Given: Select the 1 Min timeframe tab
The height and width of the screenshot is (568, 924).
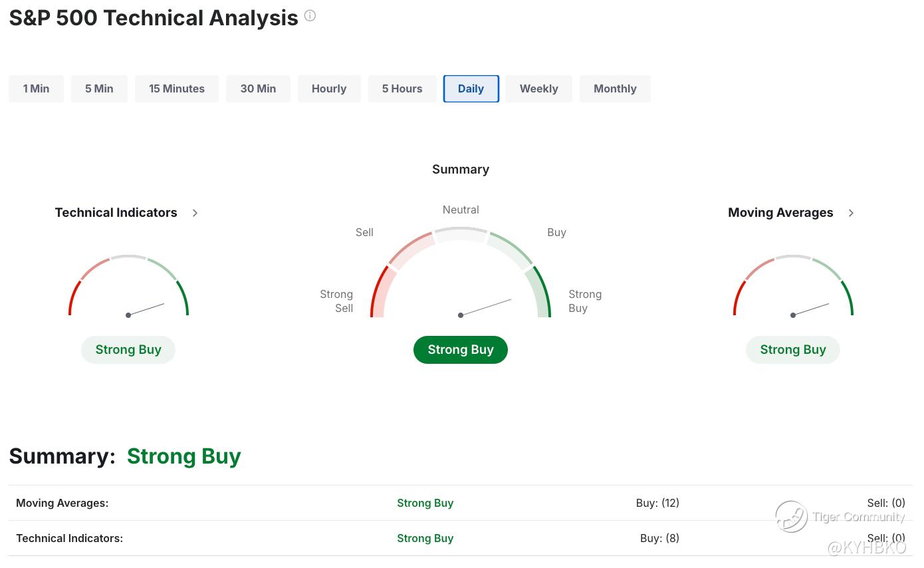Looking at the screenshot, I should [x=36, y=88].
